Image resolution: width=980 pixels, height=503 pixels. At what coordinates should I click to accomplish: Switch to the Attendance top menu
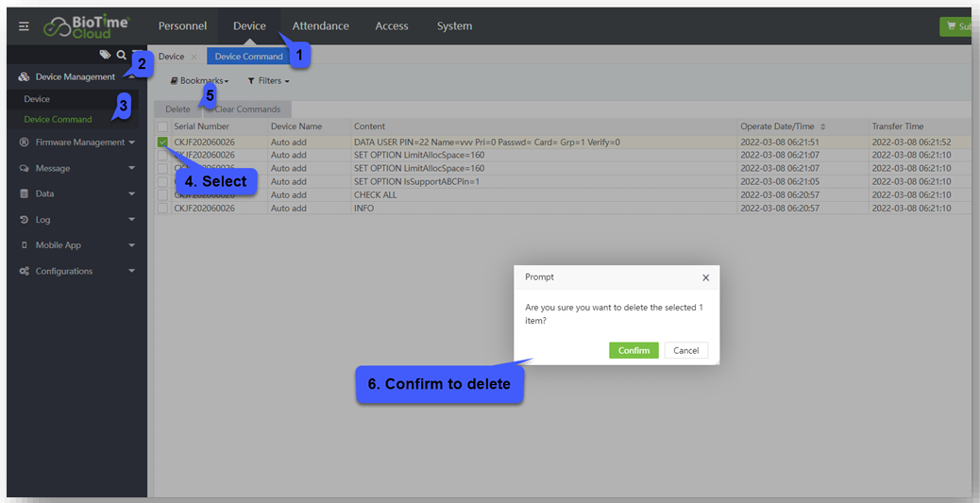pos(320,26)
